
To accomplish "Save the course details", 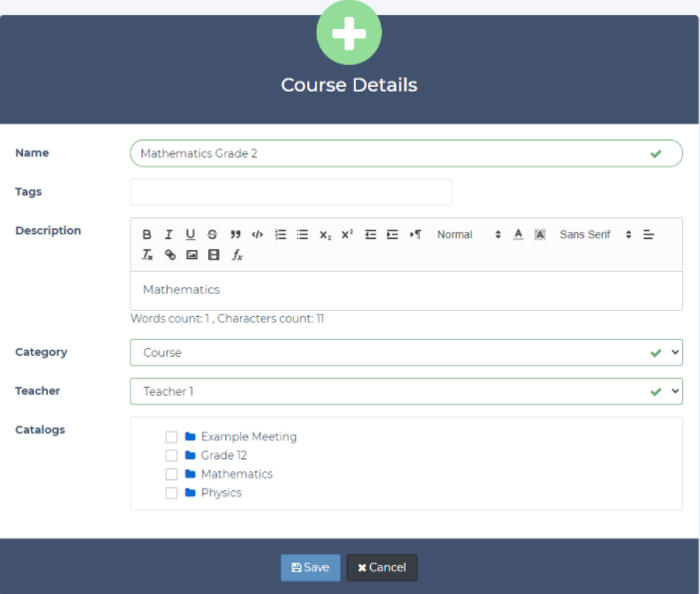I will [310, 567].
